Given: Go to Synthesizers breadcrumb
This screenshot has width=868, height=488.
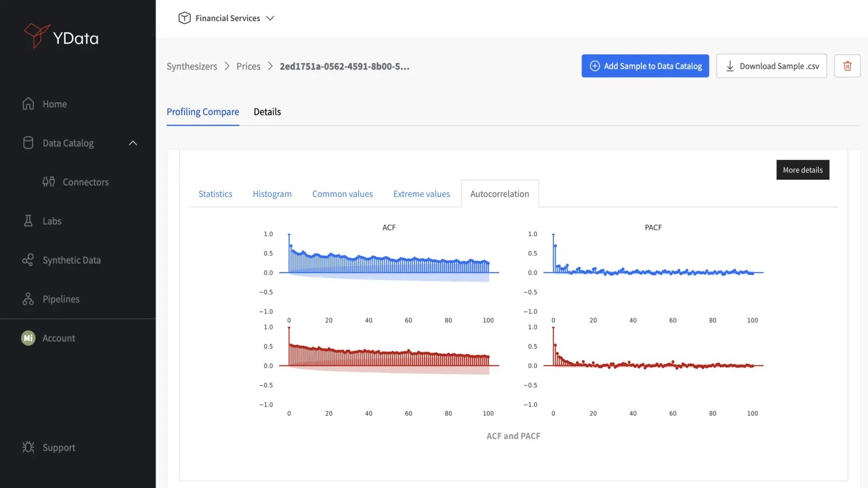Looking at the screenshot, I should click(x=192, y=66).
